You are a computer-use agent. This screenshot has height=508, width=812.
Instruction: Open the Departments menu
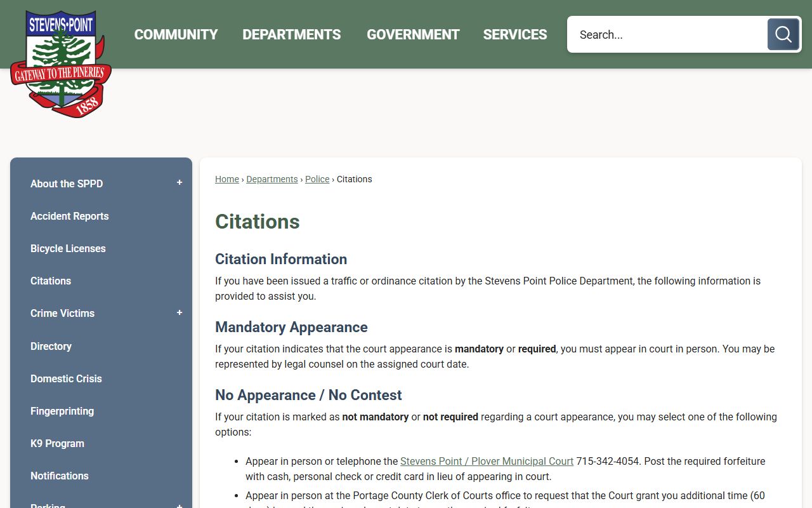point(292,34)
